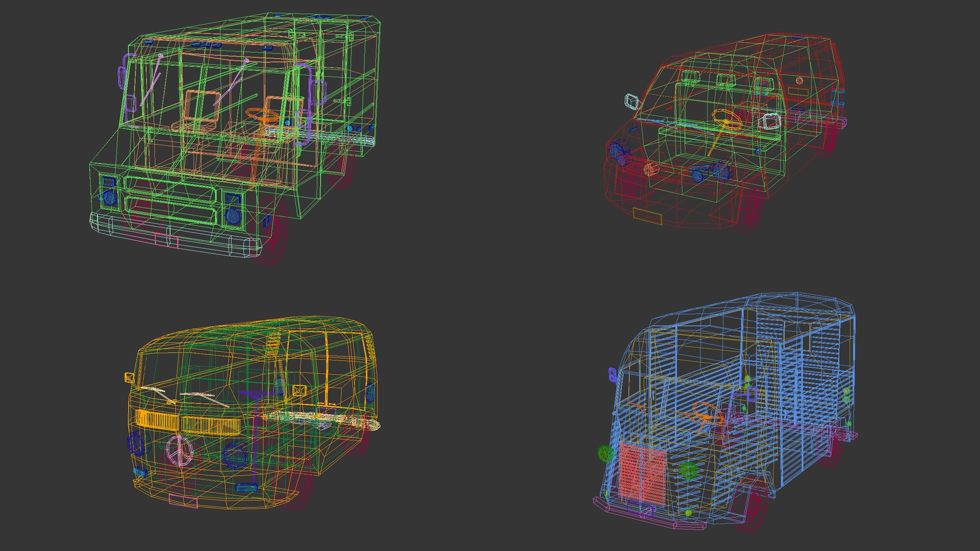Click the orange license plate on the red van
The image size is (980, 551).
tap(647, 216)
